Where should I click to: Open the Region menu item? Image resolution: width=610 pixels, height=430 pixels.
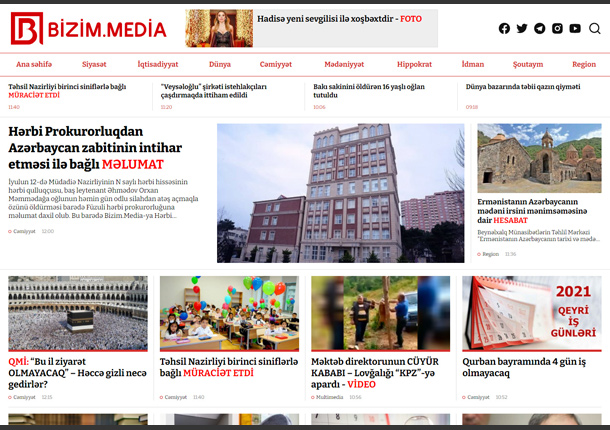pos(583,64)
